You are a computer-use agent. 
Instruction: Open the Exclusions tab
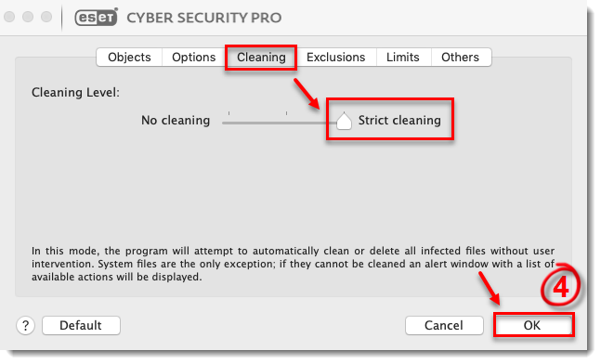(x=335, y=57)
